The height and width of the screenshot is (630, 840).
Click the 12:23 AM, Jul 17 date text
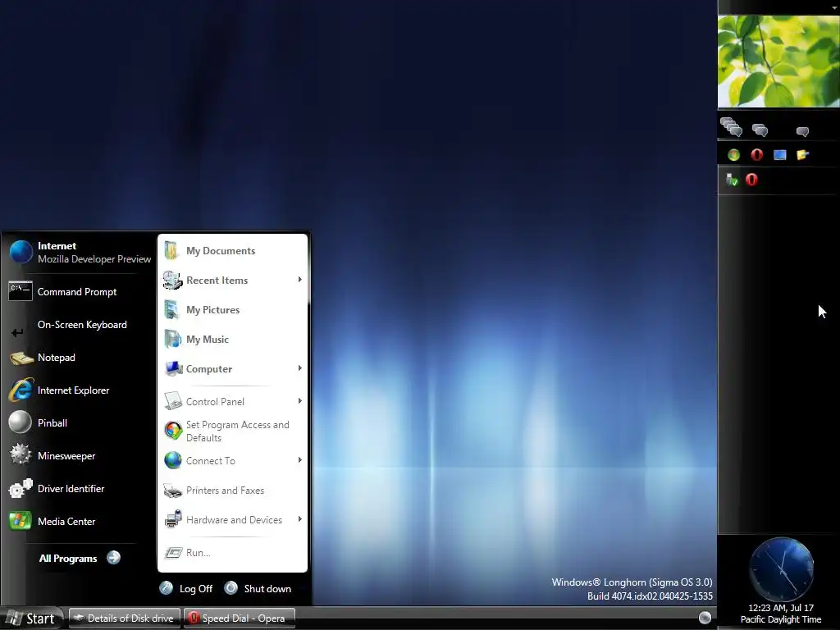click(x=781, y=608)
